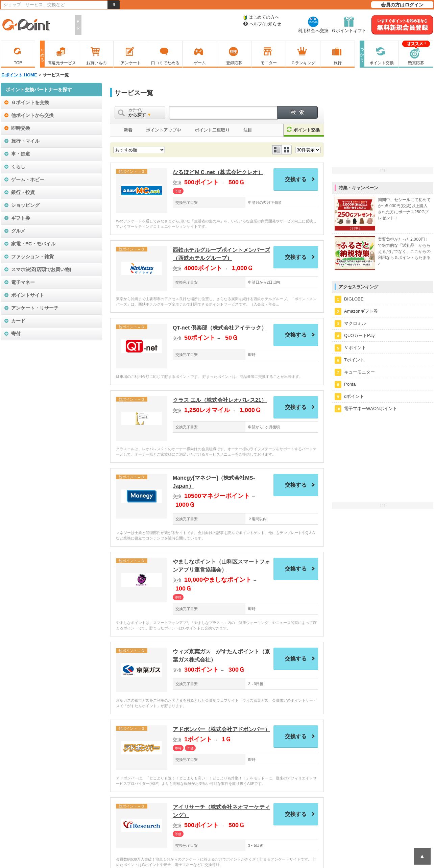Click 交換する for クラス エル

click(296, 407)
